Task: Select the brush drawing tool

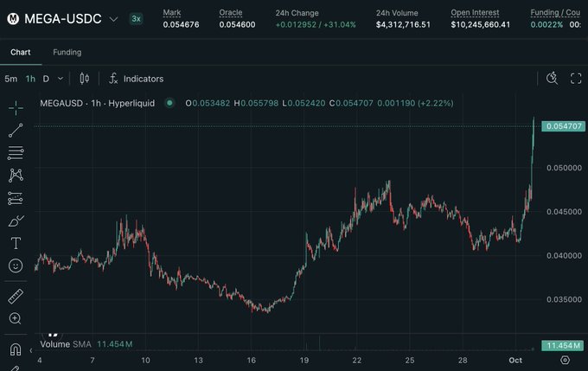Action: [16, 221]
